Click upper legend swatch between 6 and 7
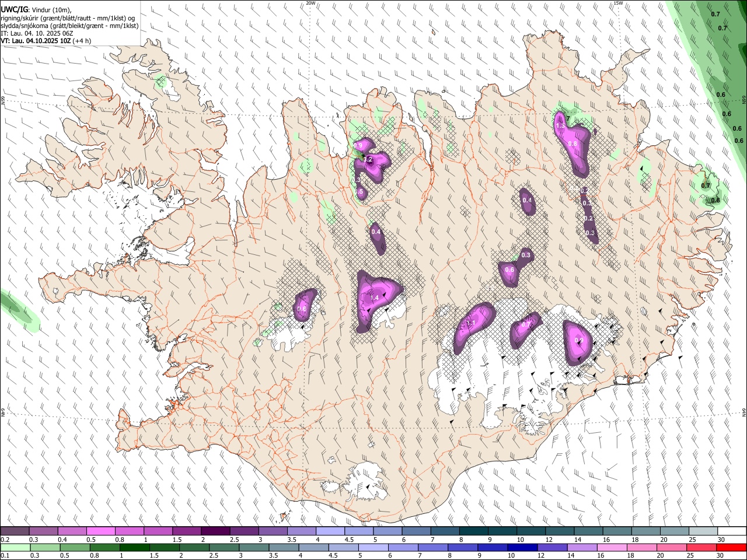Screen dimensions: 747x560 point(416,531)
